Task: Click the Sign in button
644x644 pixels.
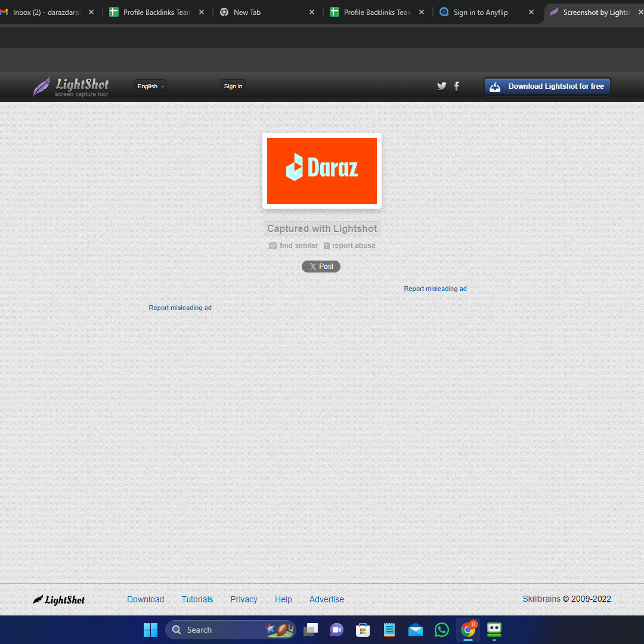Action: pos(233,86)
